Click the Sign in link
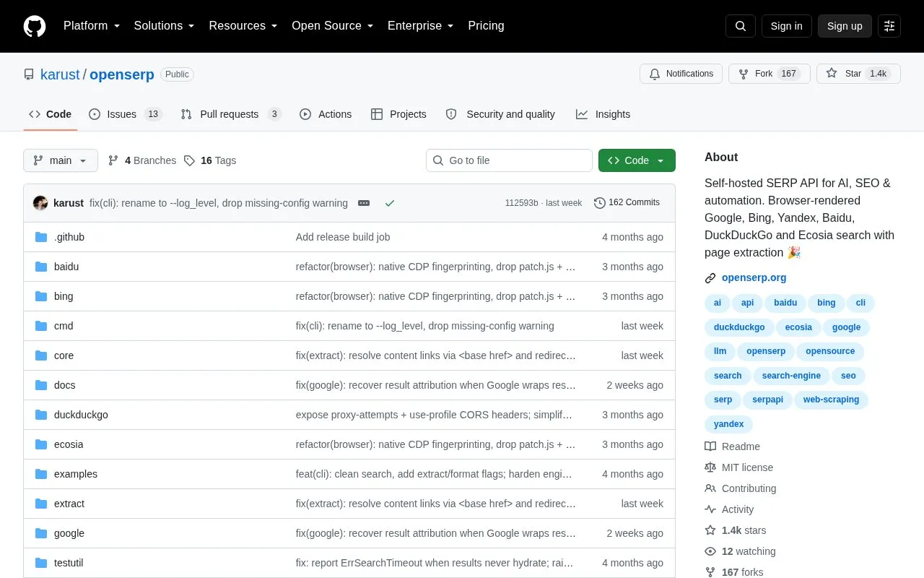 pyautogui.click(x=786, y=26)
